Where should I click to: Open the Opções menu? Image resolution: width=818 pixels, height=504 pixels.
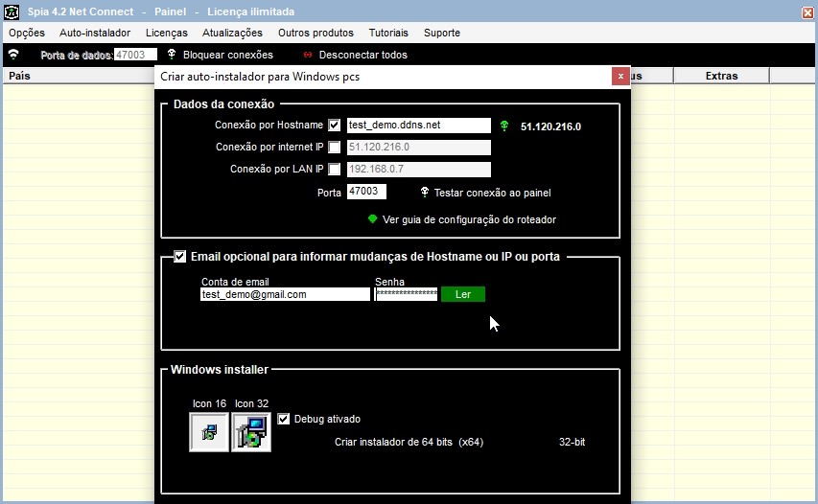click(x=27, y=33)
